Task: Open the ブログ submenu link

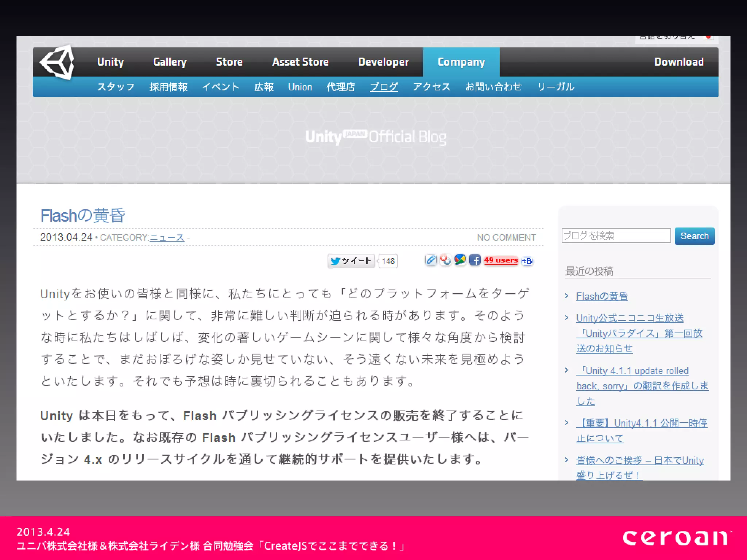Action: 384,87
